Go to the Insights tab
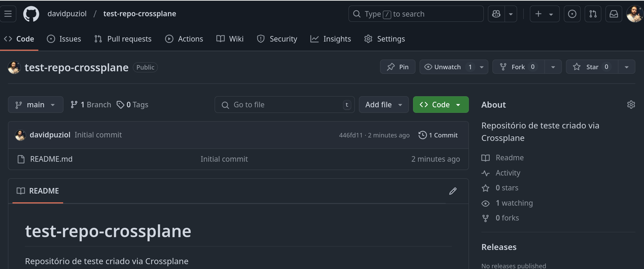The image size is (644, 269). (x=330, y=39)
